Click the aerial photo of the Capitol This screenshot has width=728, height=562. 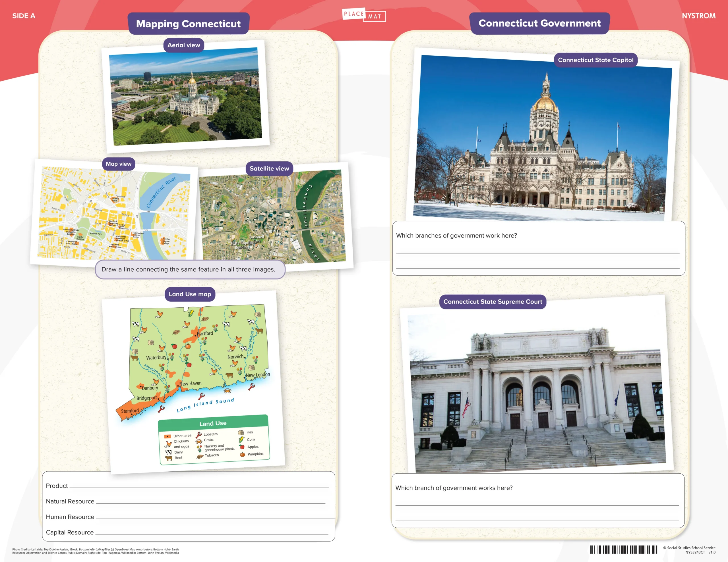pos(186,97)
